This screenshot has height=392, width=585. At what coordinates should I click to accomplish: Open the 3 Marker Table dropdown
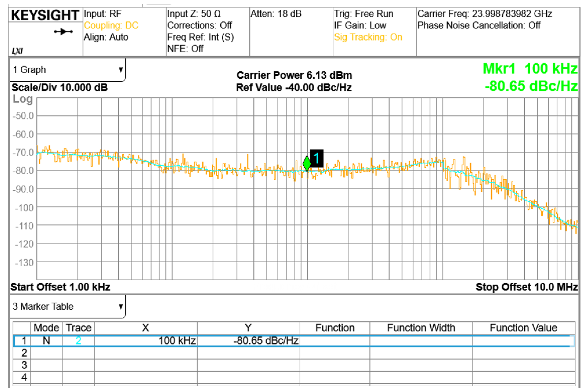(x=67, y=306)
